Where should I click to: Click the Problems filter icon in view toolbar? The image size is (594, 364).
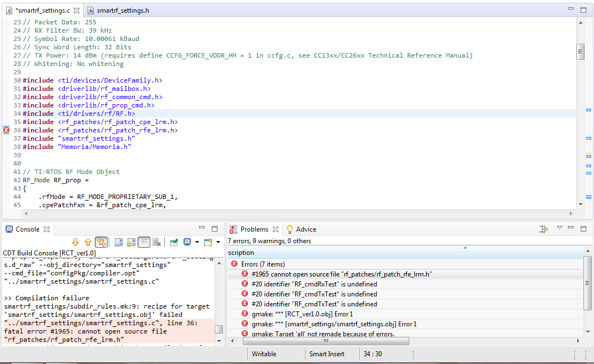[x=544, y=229]
